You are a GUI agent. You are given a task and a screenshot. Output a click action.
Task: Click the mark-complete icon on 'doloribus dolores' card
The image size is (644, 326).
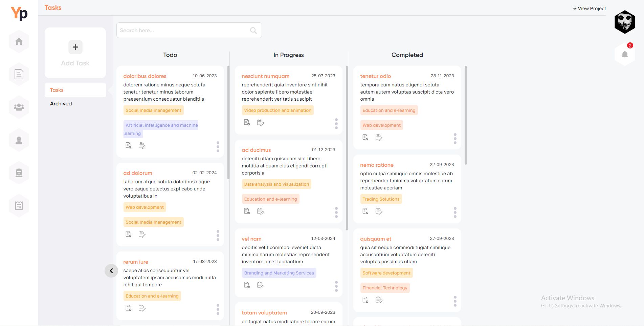pyautogui.click(x=129, y=145)
